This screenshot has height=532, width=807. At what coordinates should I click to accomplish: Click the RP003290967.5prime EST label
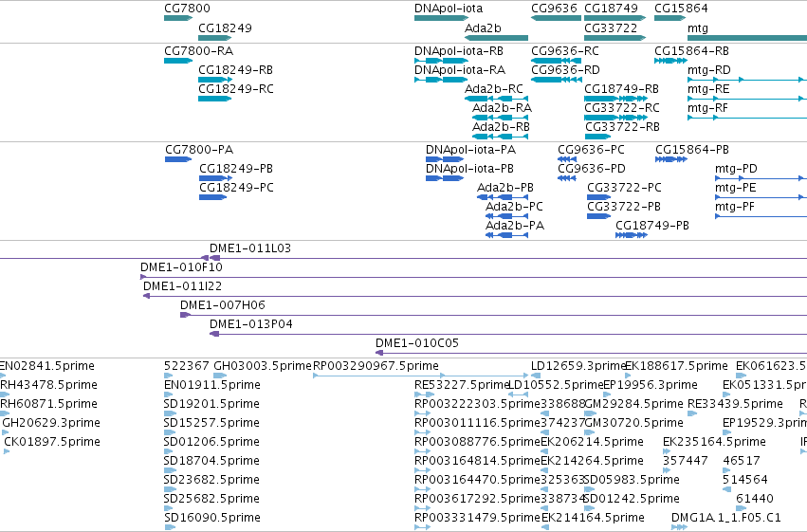[376, 366]
